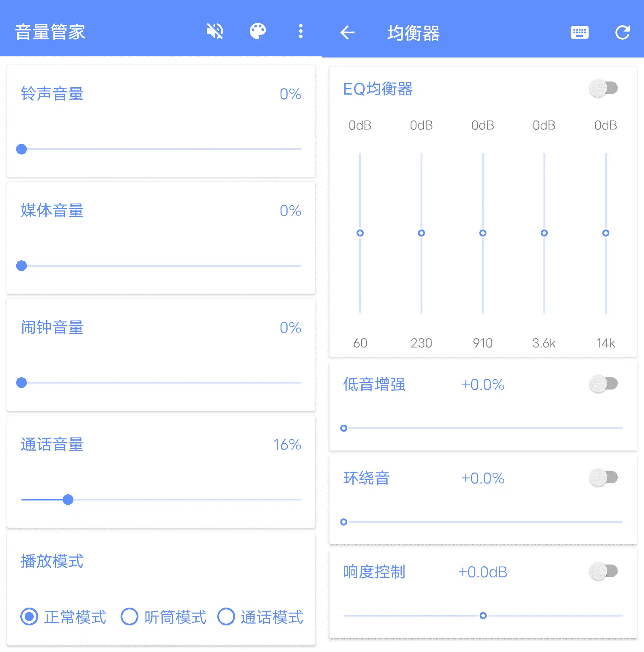Toggle the 环绕音 switch
Screen dimensions: 644x652
603,478
